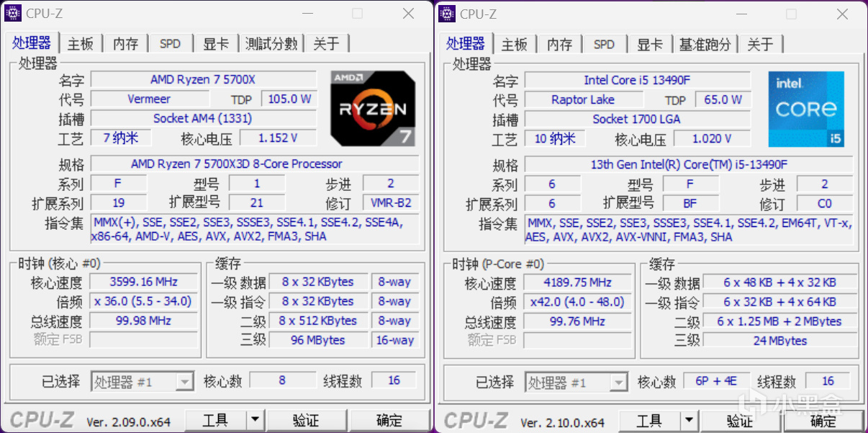This screenshot has width=868, height=433.
Task: Click the 65.0 W TDP value
Action: point(723,99)
